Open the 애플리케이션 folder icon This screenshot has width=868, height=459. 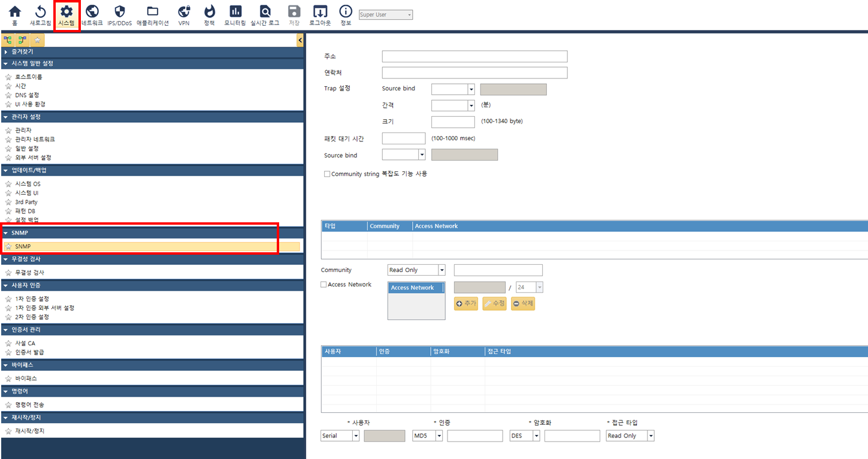coord(153,11)
